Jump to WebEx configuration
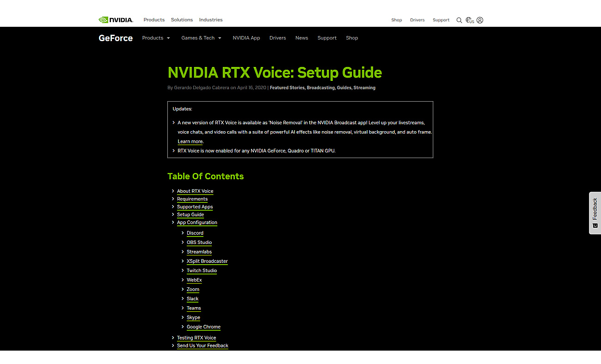Screen dimensions: 601x364 [194, 280]
